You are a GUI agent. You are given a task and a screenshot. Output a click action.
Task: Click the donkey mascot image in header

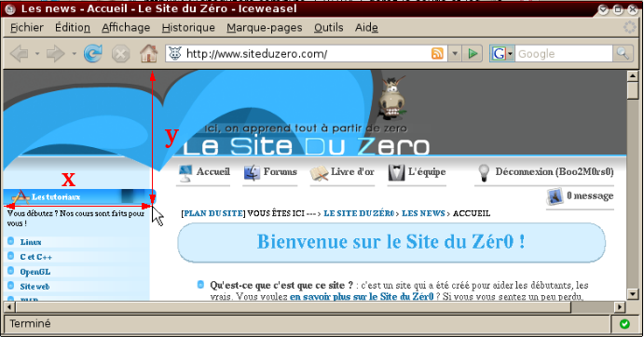click(x=392, y=98)
